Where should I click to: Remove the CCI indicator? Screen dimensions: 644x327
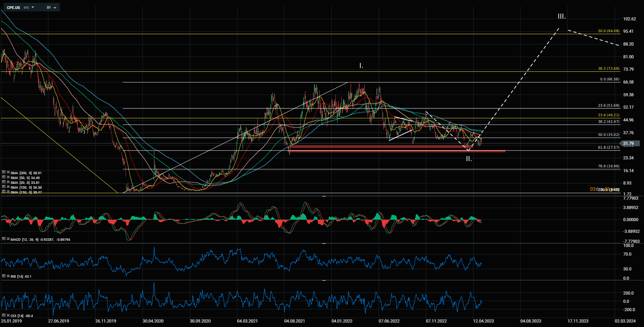tap(8, 315)
